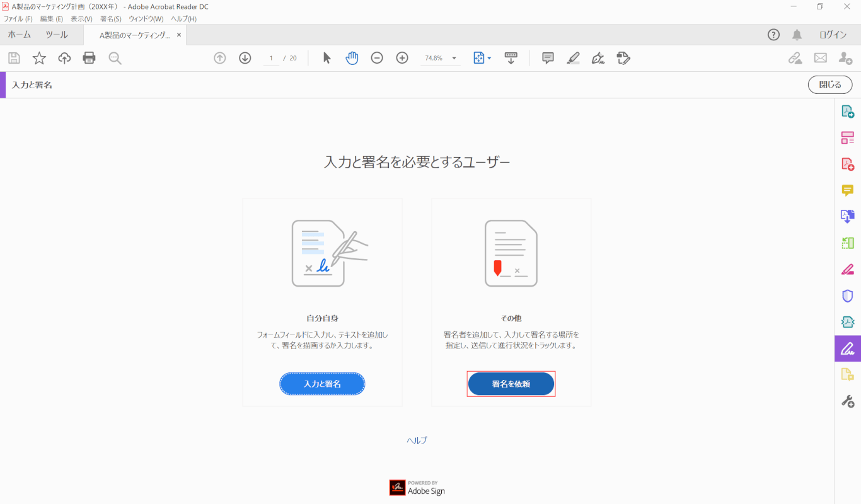Open the ヘルプ link
This screenshot has width=861, height=504.
click(417, 440)
